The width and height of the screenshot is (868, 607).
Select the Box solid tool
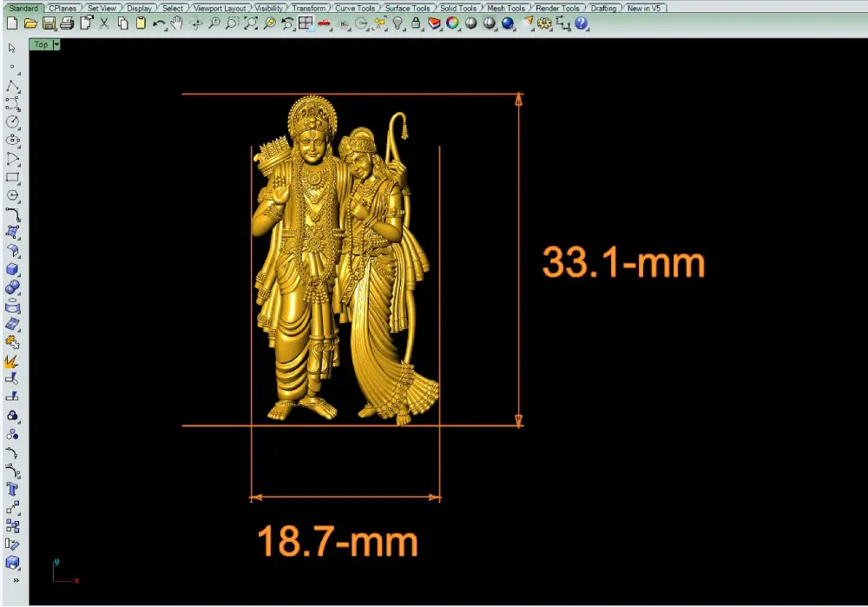point(12,269)
